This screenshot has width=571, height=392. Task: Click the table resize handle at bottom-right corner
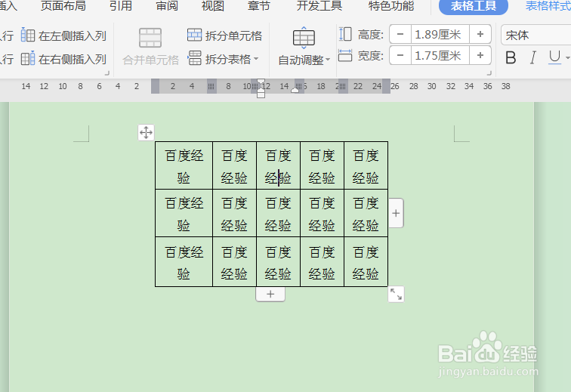click(x=396, y=294)
